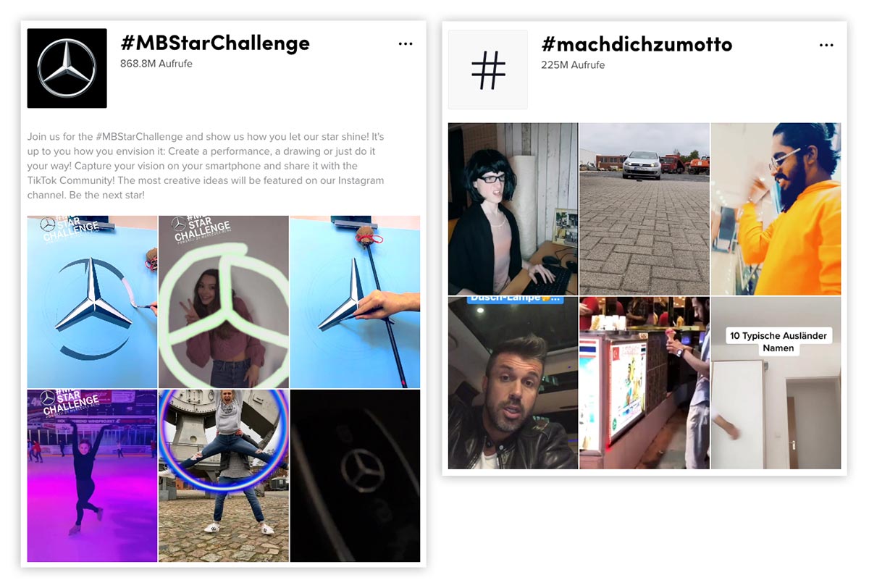Open girl with green drawn star video
The height and width of the screenshot is (588, 869).
point(223,301)
